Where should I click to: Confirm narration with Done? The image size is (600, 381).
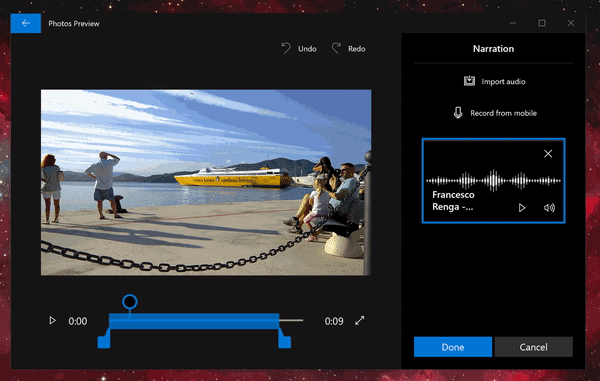[453, 347]
